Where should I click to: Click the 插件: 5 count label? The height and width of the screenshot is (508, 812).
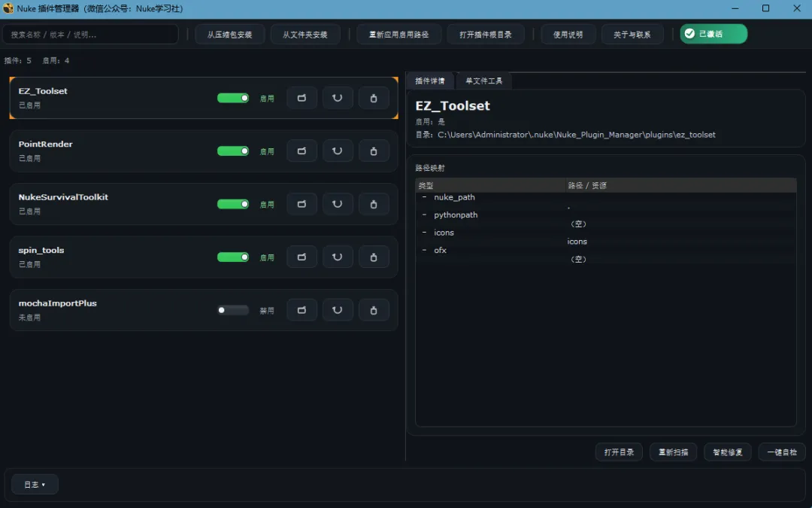(17, 61)
